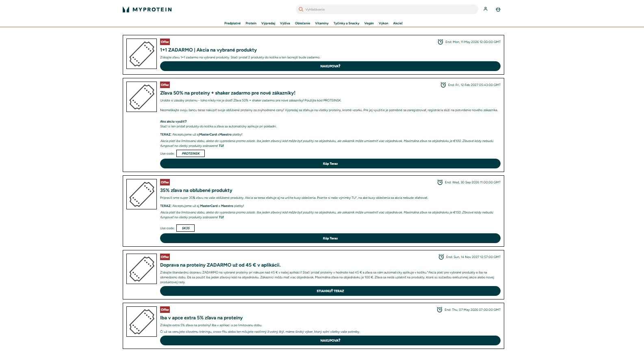Click heading Iba v apce extra 5% zľava
The width and height of the screenshot is (644, 351).
(x=201, y=318)
